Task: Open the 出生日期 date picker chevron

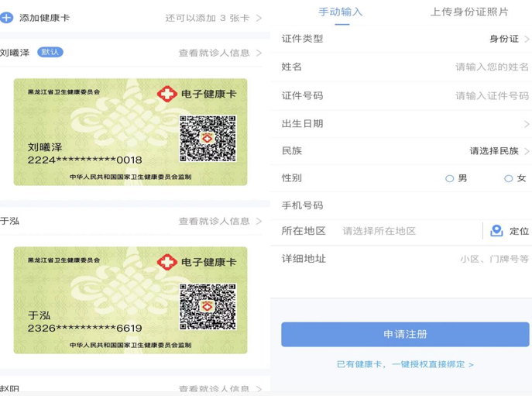Action: [x=527, y=124]
